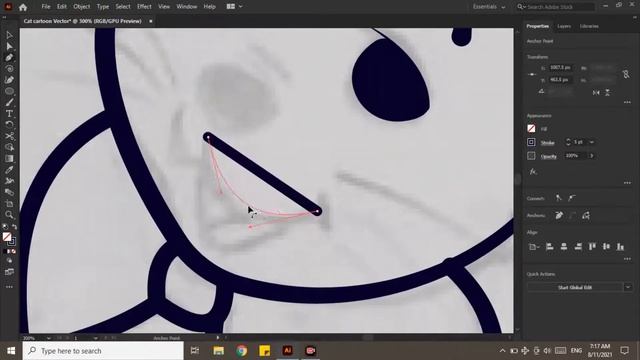
Task: Open Chrome from the Windows taskbar
Action: [x=241, y=351]
